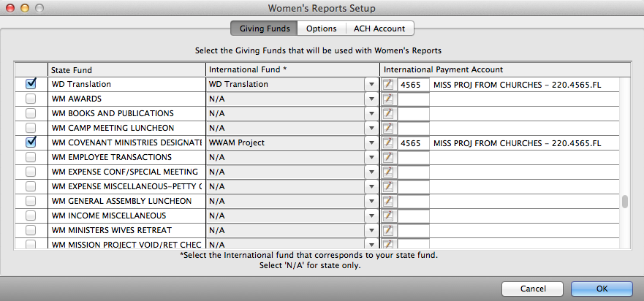Image resolution: width=644 pixels, height=301 pixels.
Task: Click edit icon for WM EMPLOYEE TRANSACTIONS row
Action: [x=388, y=158]
